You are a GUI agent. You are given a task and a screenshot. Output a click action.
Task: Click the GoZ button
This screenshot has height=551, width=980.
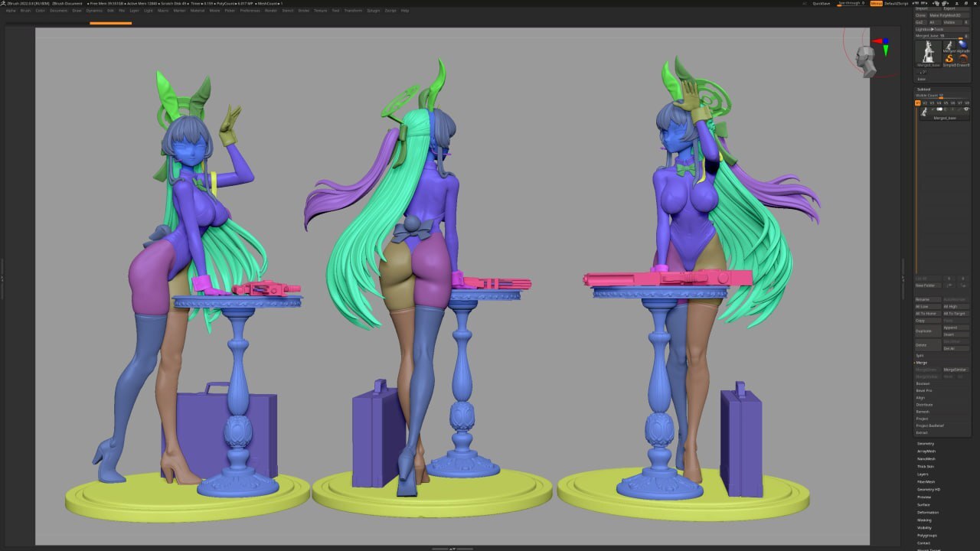pos(920,22)
